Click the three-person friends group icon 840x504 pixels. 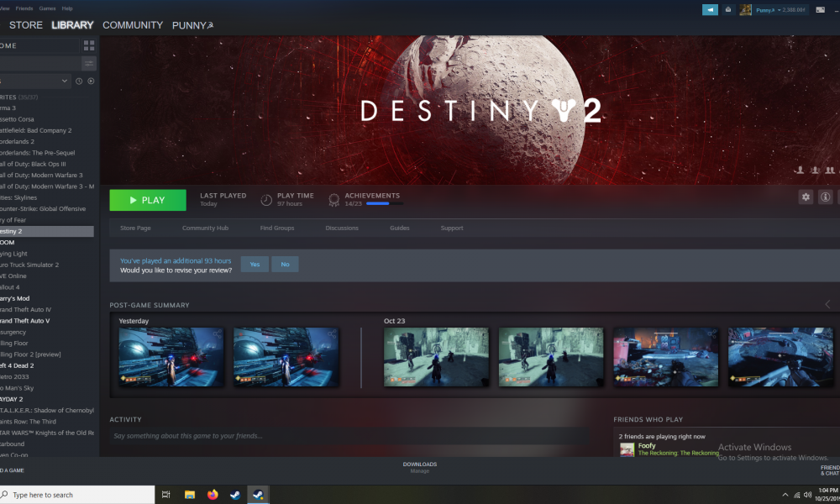815,171
